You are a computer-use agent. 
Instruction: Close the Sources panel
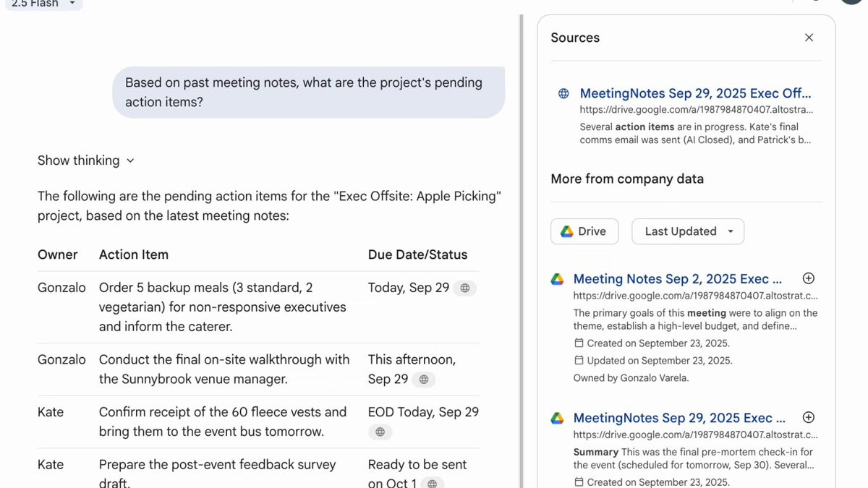[x=809, y=38]
